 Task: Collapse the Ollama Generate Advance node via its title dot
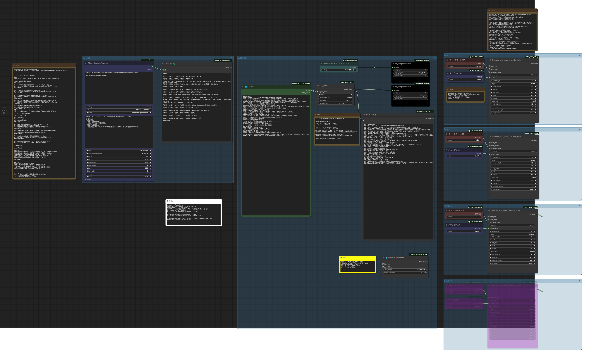(x=86, y=63)
